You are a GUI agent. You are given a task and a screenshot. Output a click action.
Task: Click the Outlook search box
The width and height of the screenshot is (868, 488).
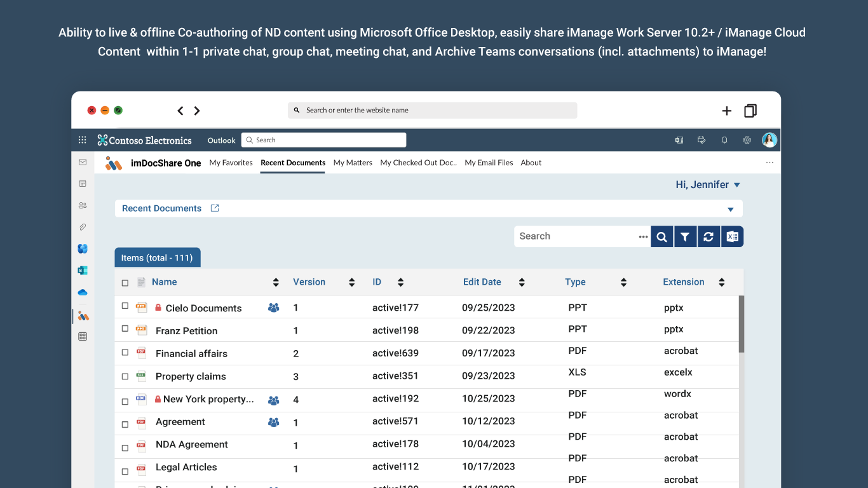(x=323, y=140)
